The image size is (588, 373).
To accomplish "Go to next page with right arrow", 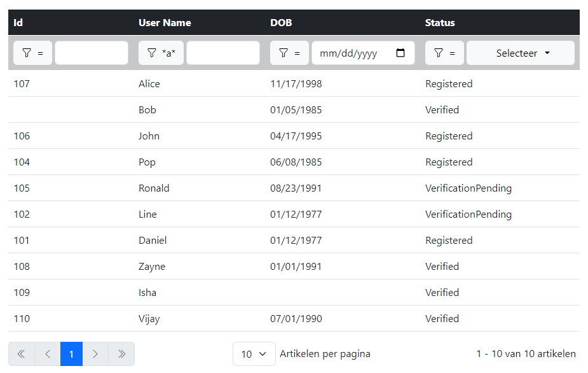I will click(96, 353).
